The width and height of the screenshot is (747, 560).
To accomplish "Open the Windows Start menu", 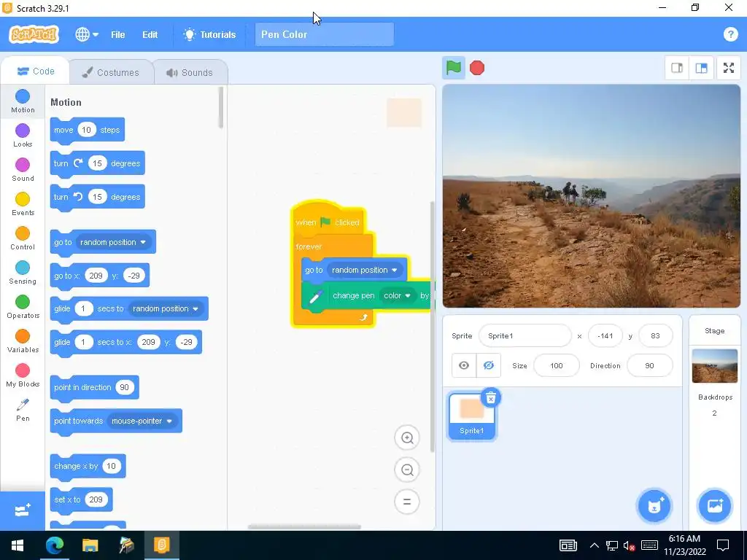I will 18,545.
